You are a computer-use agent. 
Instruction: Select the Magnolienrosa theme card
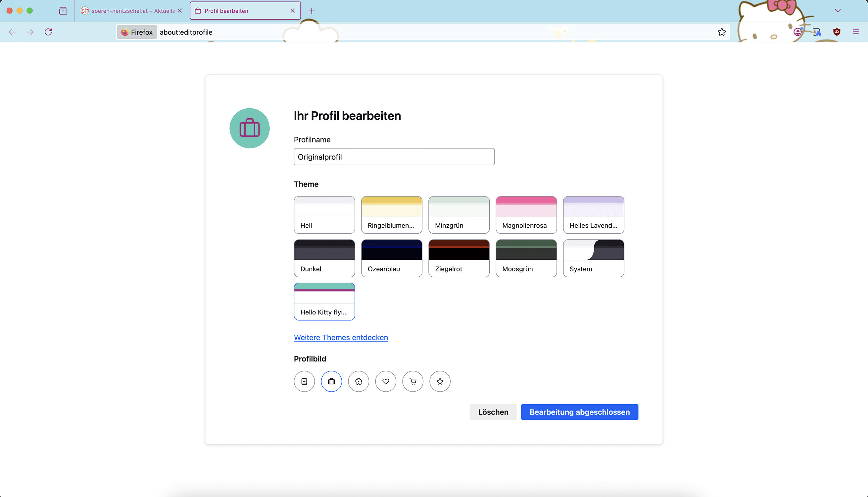526,215
